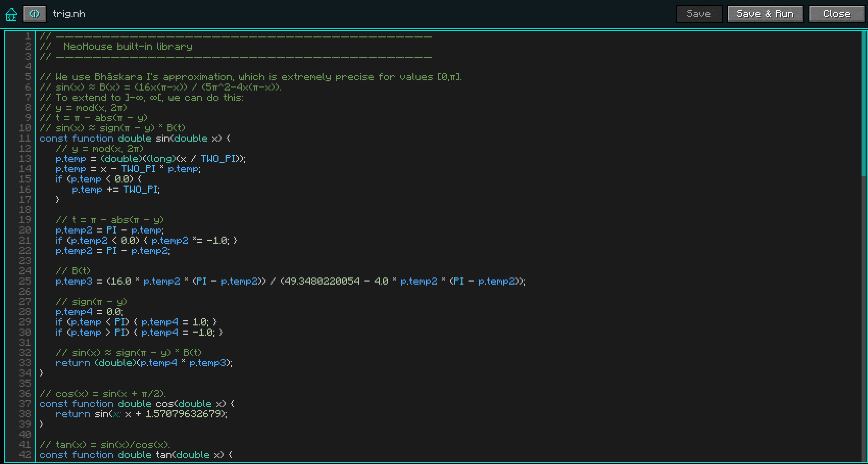
Task: Click 'p.temp += TWO_PI;' line
Action: click(x=116, y=189)
